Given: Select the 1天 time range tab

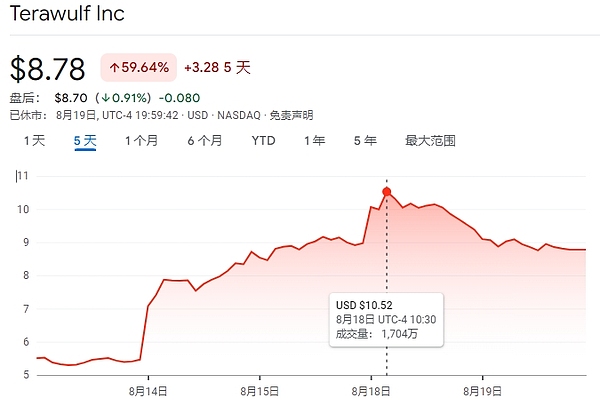Looking at the screenshot, I should (x=34, y=141).
